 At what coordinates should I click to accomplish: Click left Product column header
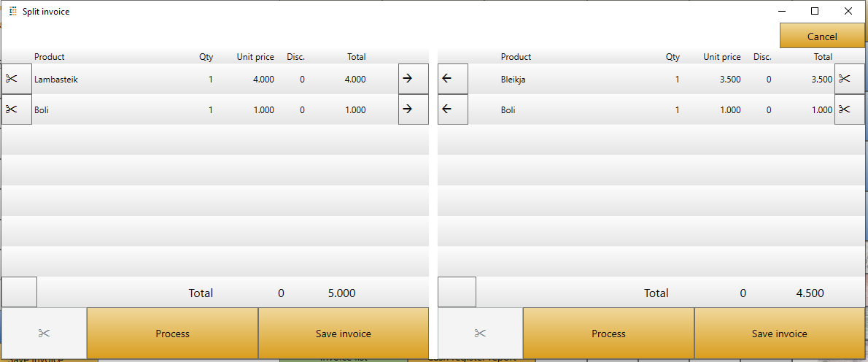pyautogui.click(x=50, y=57)
